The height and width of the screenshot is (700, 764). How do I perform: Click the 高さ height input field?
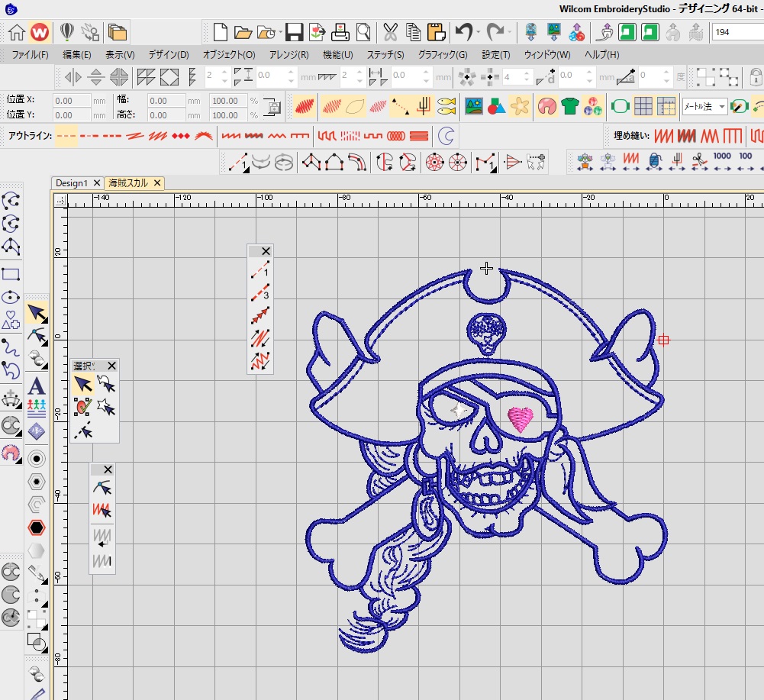[x=166, y=115]
